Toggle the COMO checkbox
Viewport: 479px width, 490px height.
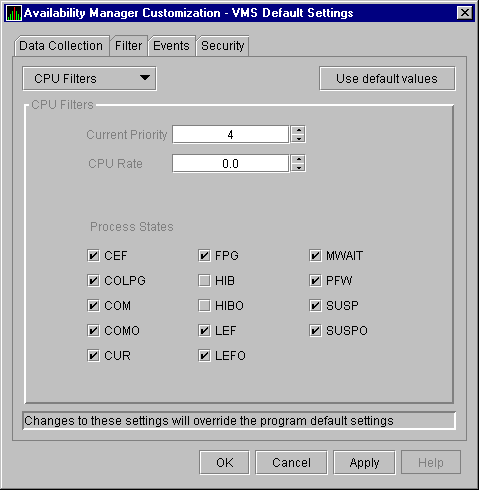pyautogui.click(x=93, y=331)
